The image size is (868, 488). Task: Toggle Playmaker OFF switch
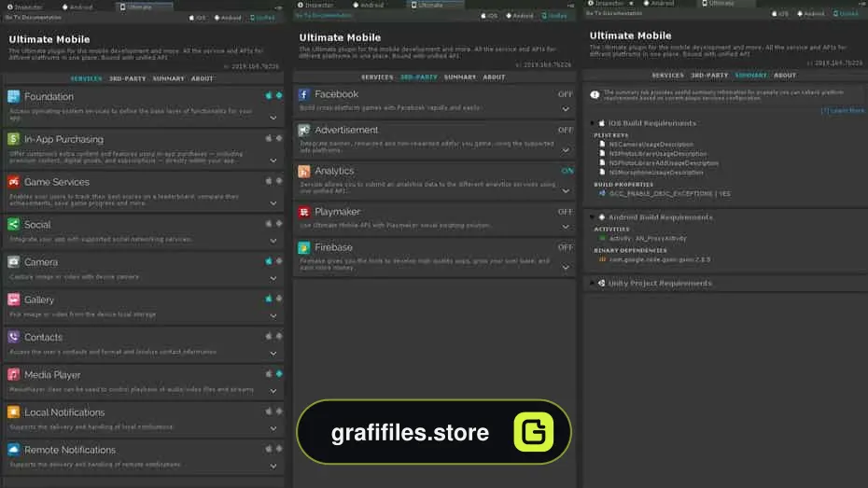pyautogui.click(x=566, y=212)
